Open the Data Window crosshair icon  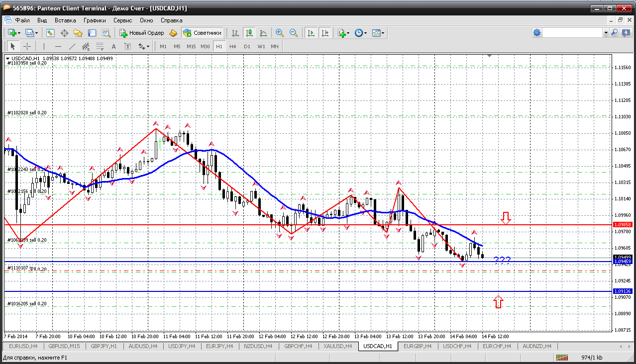click(x=64, y=33)
